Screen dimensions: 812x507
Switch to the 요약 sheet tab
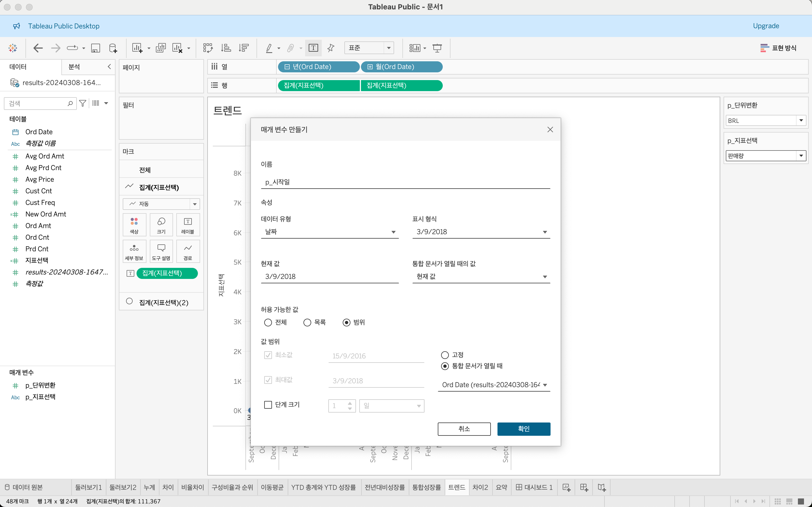point(501,487)
